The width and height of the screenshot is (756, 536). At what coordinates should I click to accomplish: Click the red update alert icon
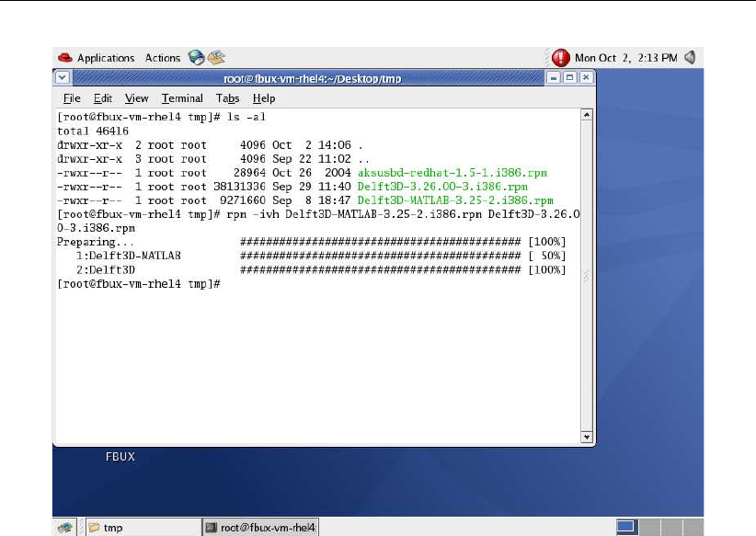(560, 58)
